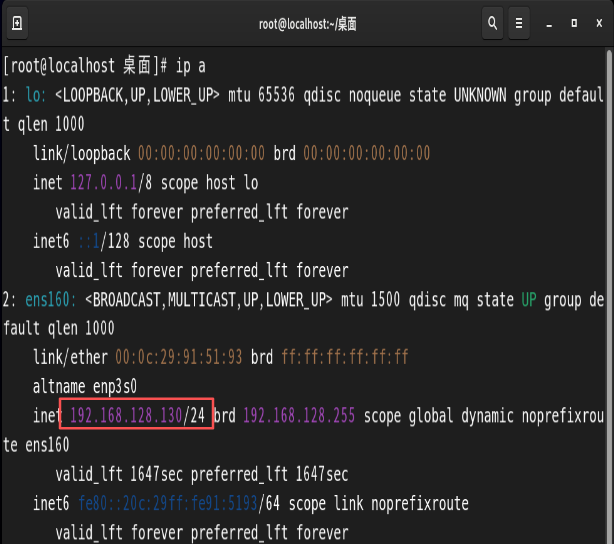Image resolution: width=614 pixels, height=544 pixels.
Task: Click IPv6 address fe80::20c:29ff:fe91:5193
Action: (x=168, y=504)
